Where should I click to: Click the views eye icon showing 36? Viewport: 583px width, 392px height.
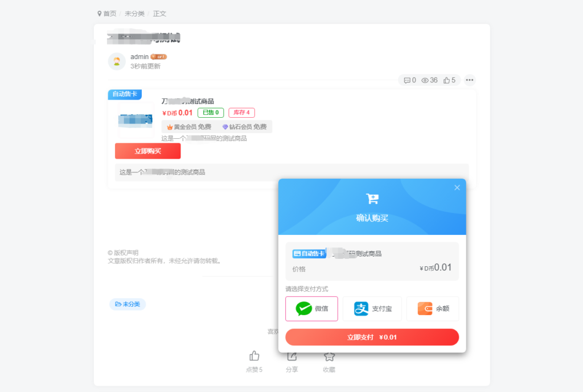point(424,80)
